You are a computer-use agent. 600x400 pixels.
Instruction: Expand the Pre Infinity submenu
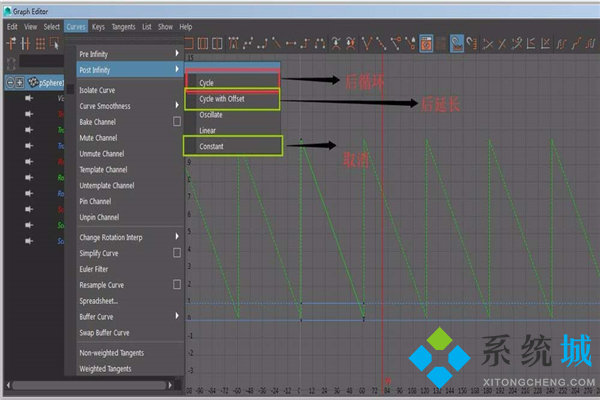point(130,52)
